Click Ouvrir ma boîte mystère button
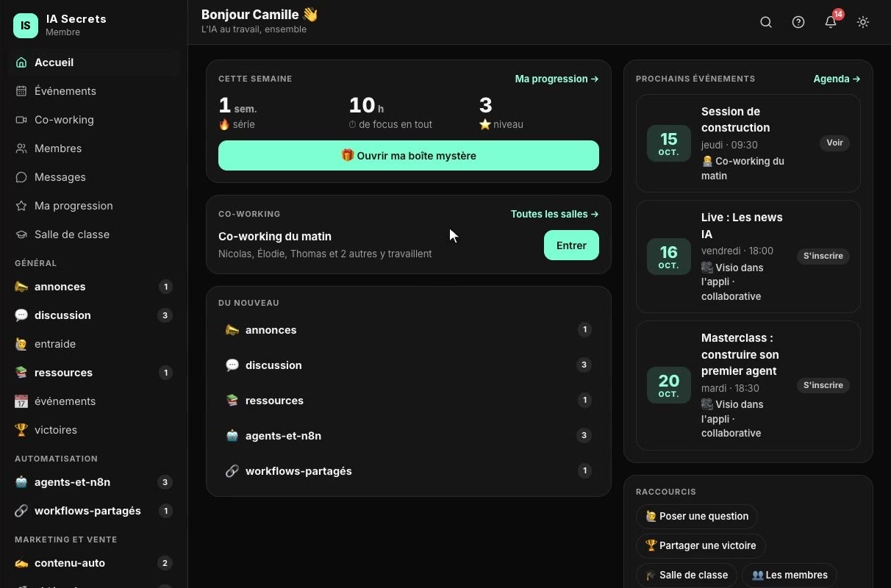This screenshot has width=891, height=588. pos(409,156)
